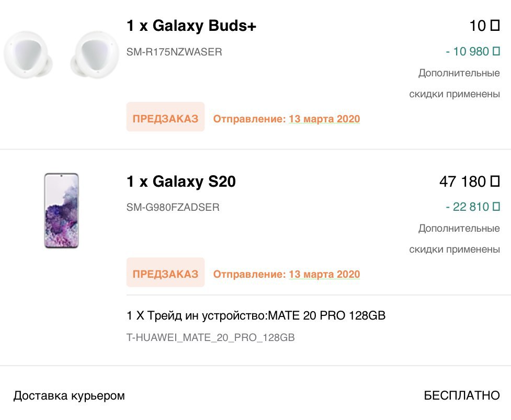Click the green discount amount -10 980

coord(473,51)
